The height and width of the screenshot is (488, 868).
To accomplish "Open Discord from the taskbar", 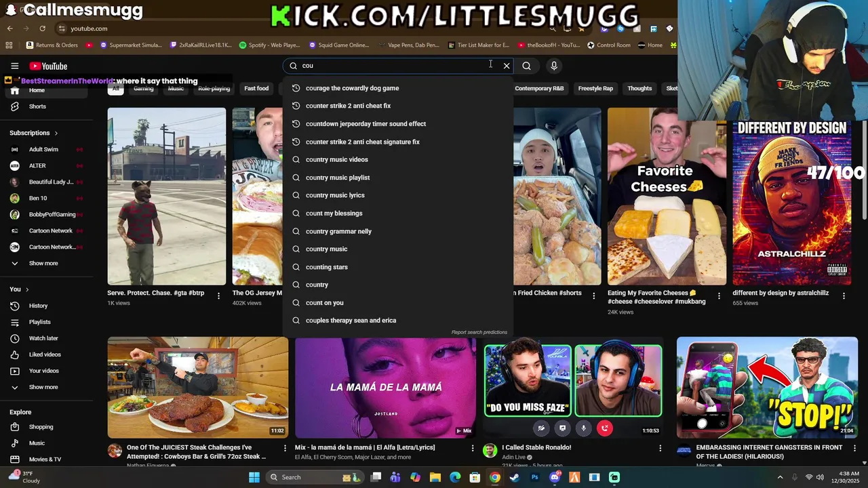I will click(555, 477).
